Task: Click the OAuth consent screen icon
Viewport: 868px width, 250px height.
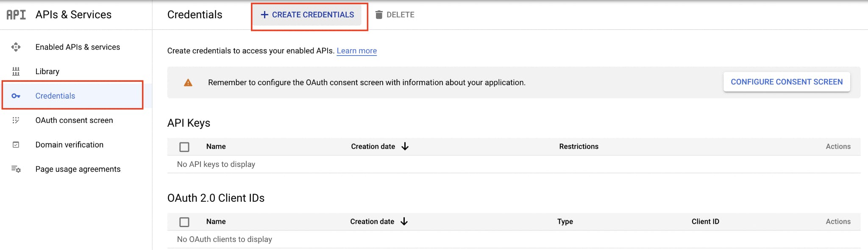Action: pyautogui.click(x=16, y=120)
